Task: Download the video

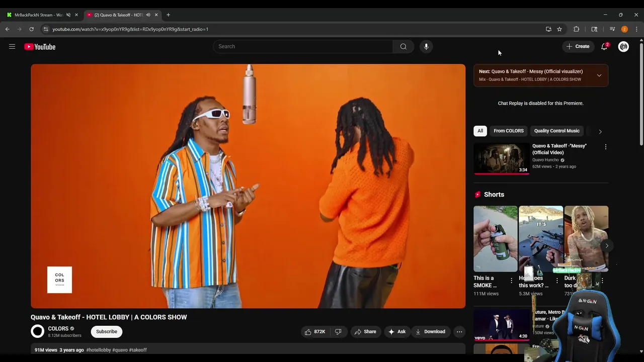Action: pyautogui.click(x=430, y=332)
